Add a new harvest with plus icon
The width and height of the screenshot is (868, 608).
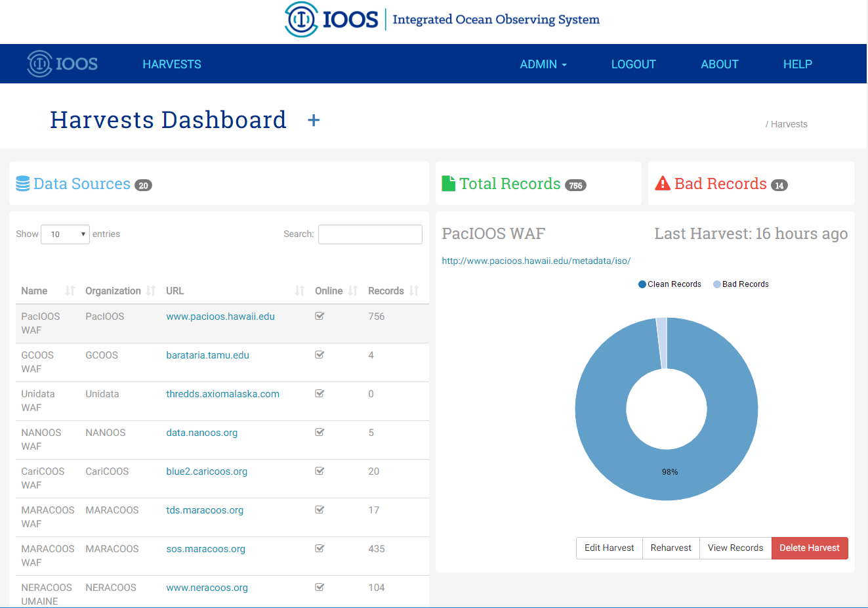click(x=314, y=120)
